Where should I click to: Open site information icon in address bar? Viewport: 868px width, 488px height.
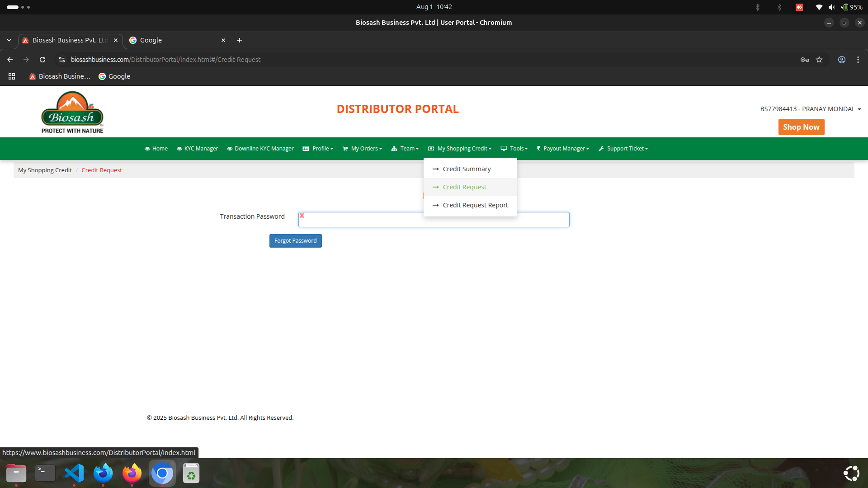tap(62, 60)
